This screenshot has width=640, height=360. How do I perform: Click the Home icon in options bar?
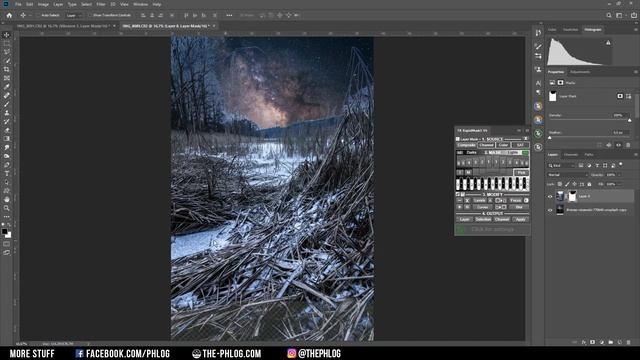9,15
